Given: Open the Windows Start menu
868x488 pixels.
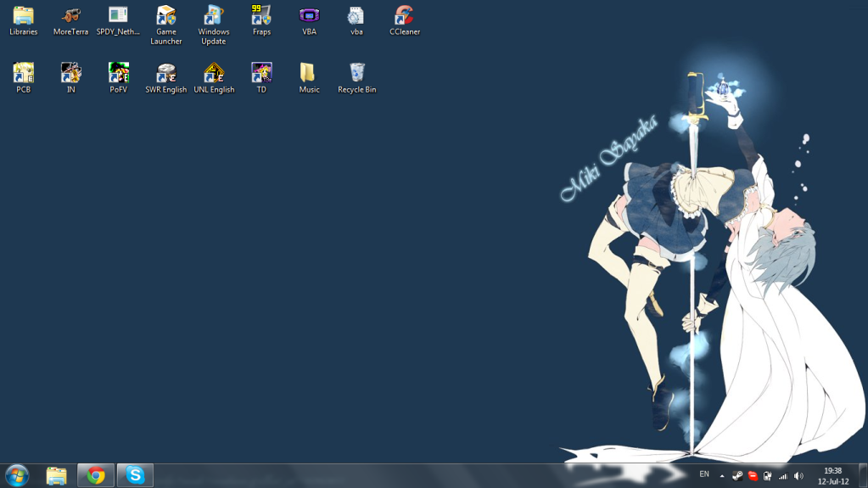Looking at the screenshot, I should 17,475.
